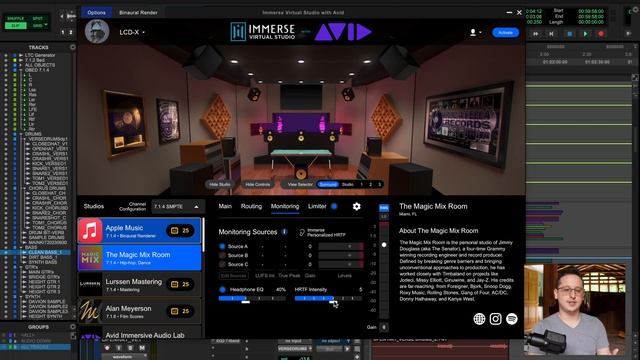The width and height of the screenshot is (640, 360).
Task: Click the Pro Tools fast forward button
Action: pos(536,34)
